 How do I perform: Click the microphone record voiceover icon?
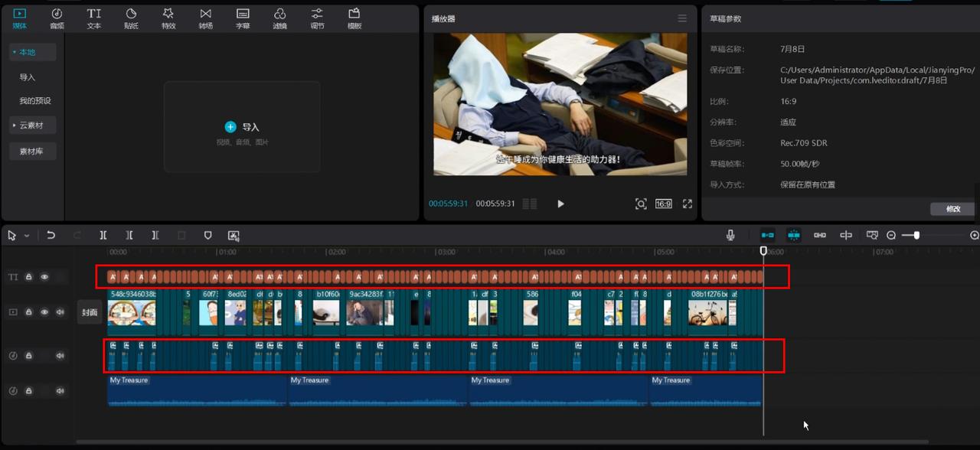pyautogui.click(x=730, y=236)
